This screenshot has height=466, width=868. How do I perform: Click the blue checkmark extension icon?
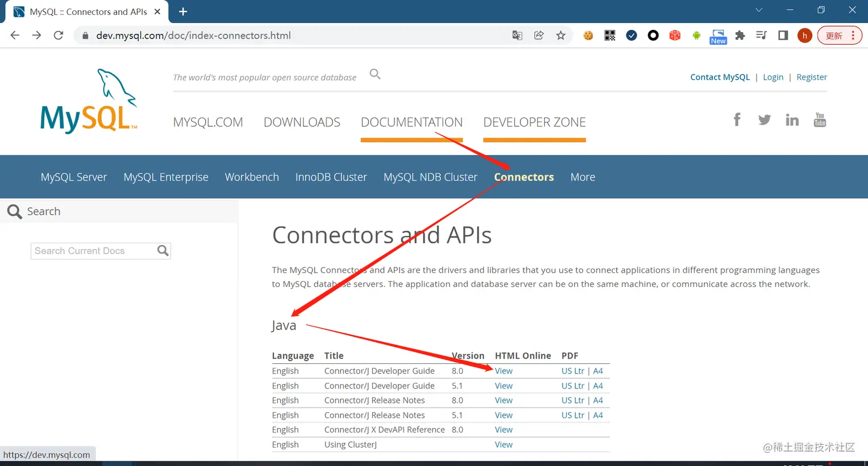tap(631, 36)
